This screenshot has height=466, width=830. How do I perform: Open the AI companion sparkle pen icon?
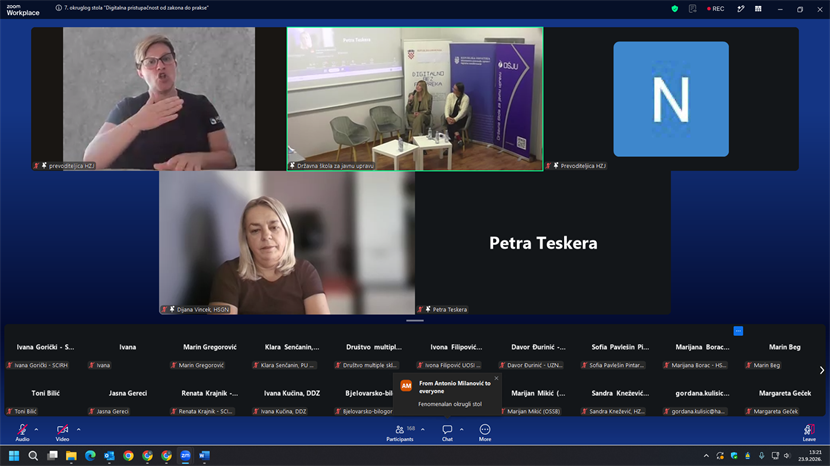(x=741, y=9)
